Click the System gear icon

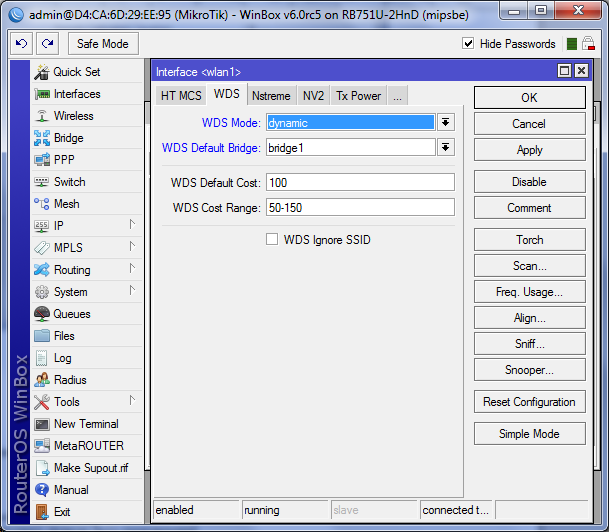pyautogui.click(x=42, y=292)
